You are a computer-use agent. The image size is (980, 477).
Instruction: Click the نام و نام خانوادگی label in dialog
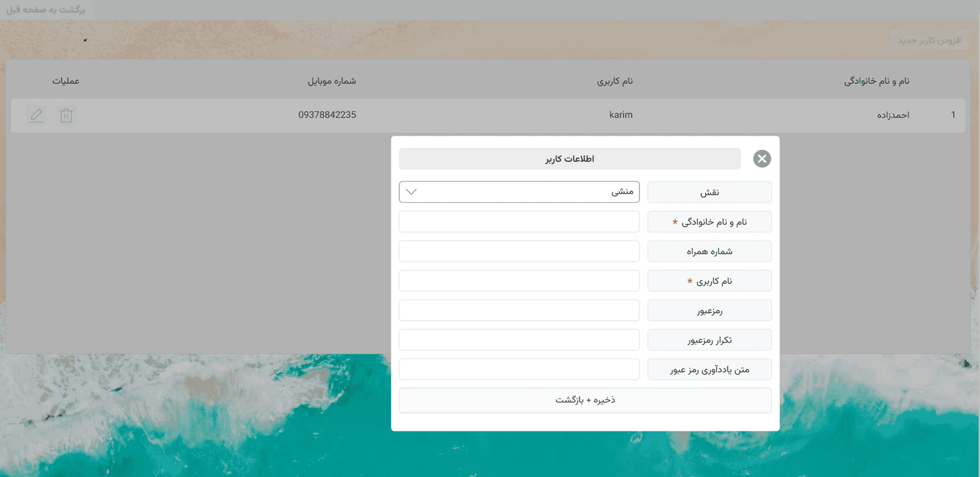pyautogui.click(x=710, y=221)
